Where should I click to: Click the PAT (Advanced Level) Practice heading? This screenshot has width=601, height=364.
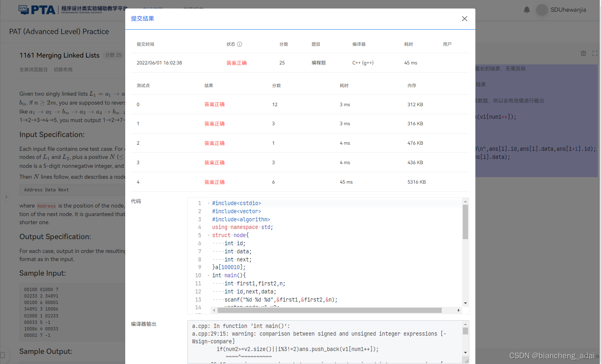pos(59,32)
